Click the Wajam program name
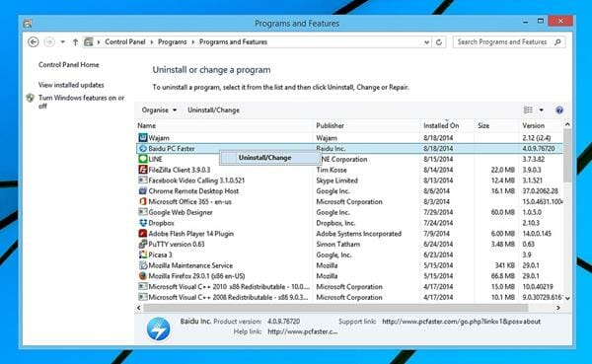592x364 pixels. coord(159,138)
